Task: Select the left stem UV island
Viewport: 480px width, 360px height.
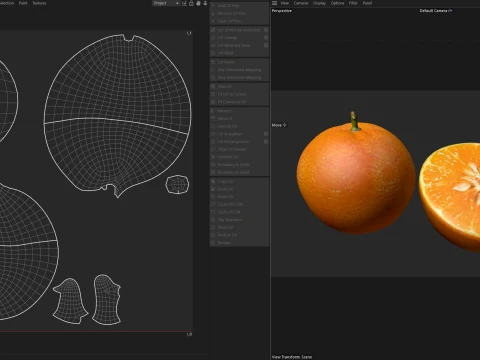Action: click(x=70, y=301)
